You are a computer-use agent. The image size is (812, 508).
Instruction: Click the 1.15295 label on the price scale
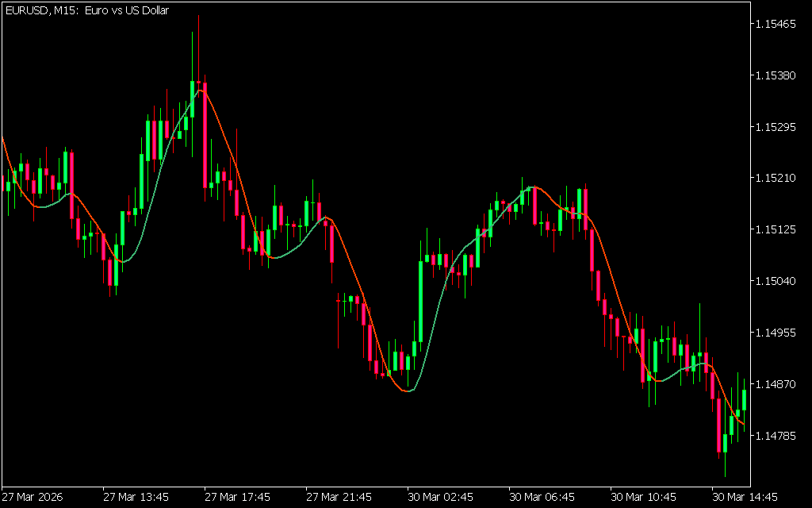(777, 127)
